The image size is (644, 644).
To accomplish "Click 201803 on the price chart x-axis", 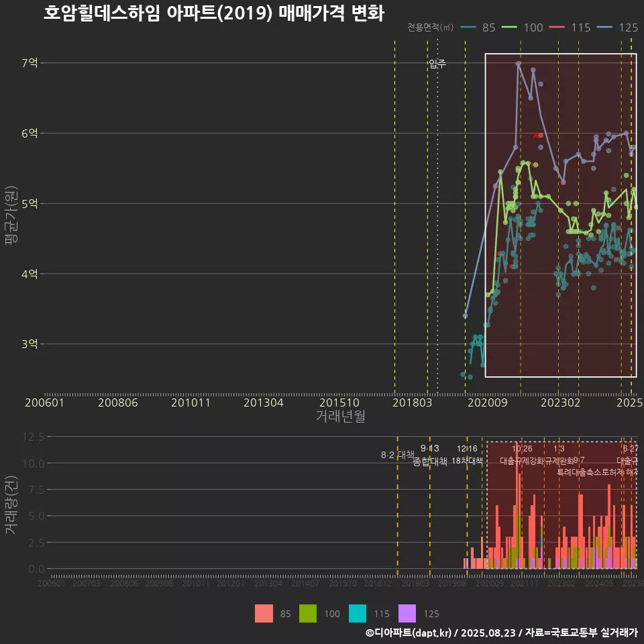I will tap(413, 402).
